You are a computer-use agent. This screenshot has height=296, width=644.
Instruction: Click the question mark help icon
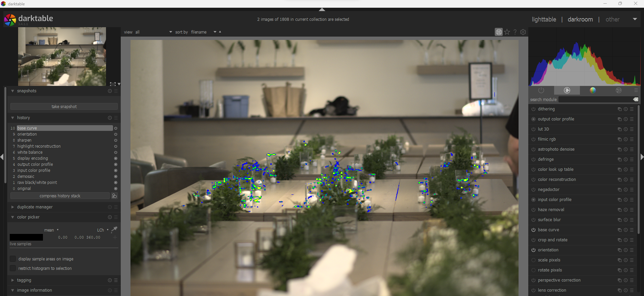click(515, 32)
